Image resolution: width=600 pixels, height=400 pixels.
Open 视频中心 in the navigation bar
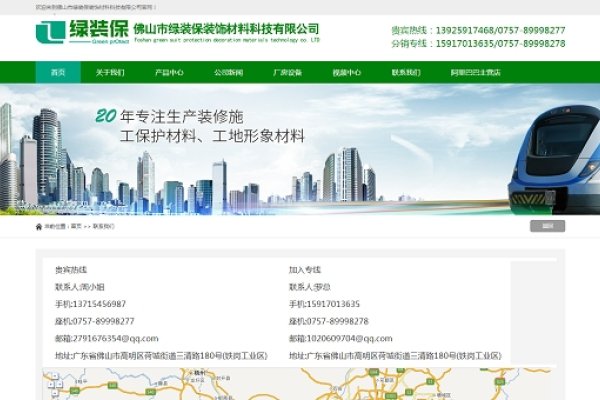click(x=347, y=72)
